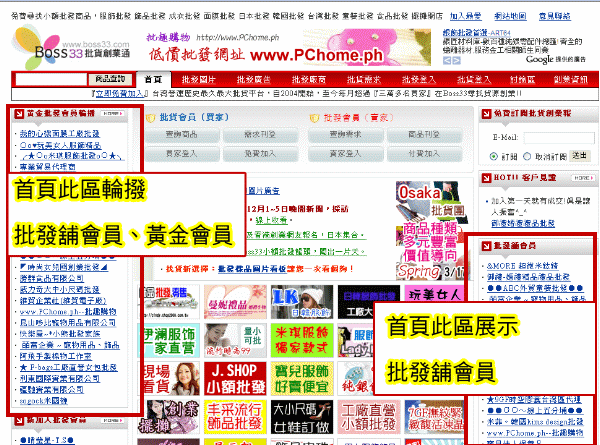
Task: Open 批發廠商 in the navigation bar
Action: coord(309,80)
